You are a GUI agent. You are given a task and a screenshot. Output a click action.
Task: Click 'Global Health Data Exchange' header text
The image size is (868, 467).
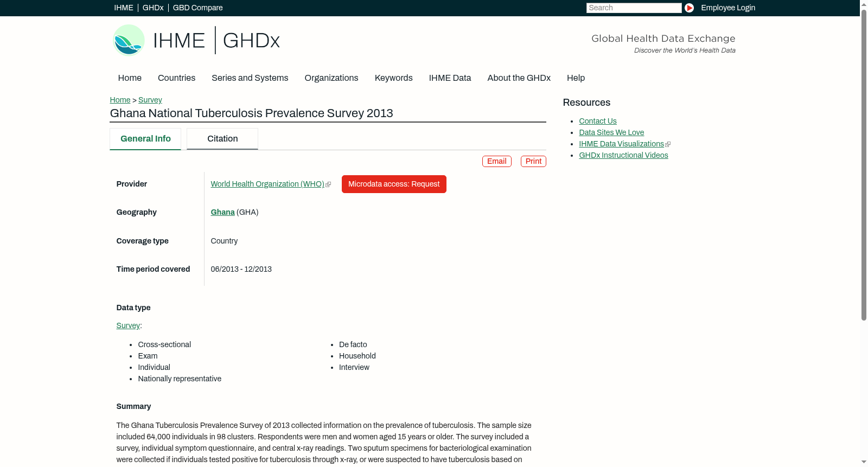point(663,39)
